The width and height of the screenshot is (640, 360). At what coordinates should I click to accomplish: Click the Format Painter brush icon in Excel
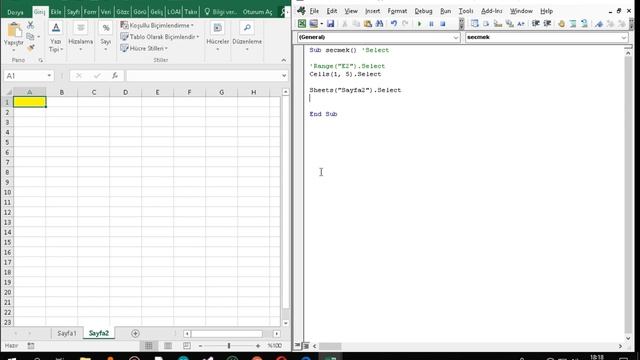[x=30, y=48]
